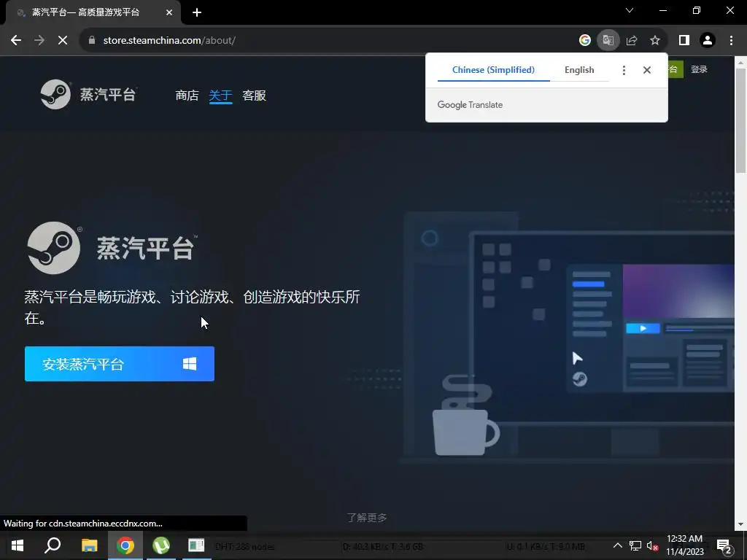Click the Steam logo in header
747x560 pixels.
coord(88,94)
